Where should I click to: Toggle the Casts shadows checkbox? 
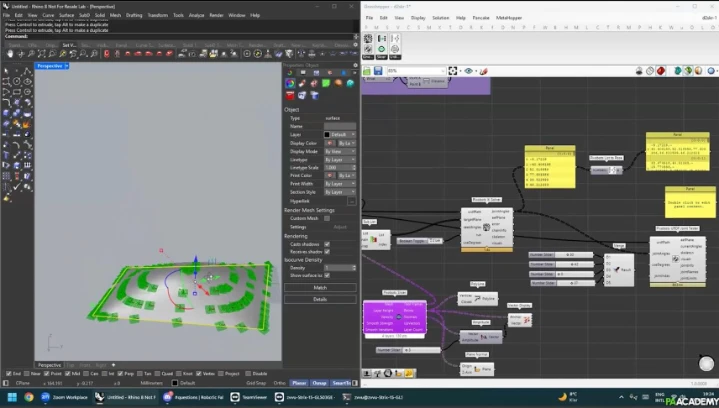[326, 244]
